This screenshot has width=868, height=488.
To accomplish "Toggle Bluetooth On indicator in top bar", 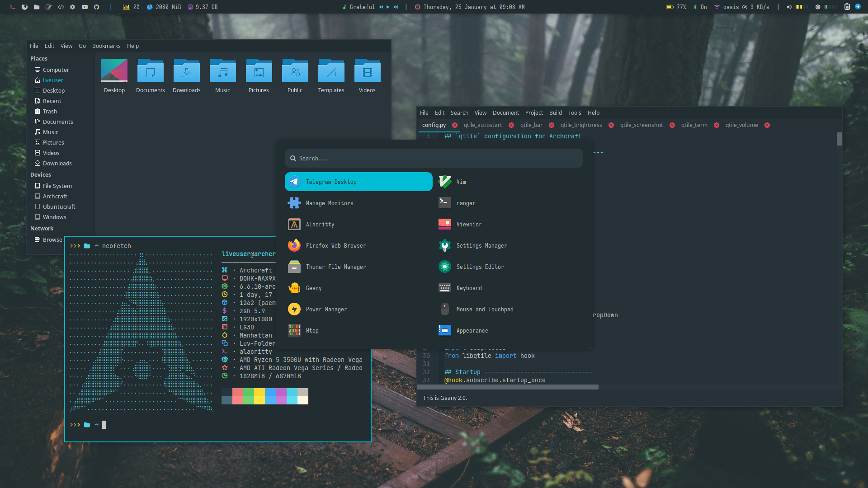I will pyautogui.click(x=700, y=7).
